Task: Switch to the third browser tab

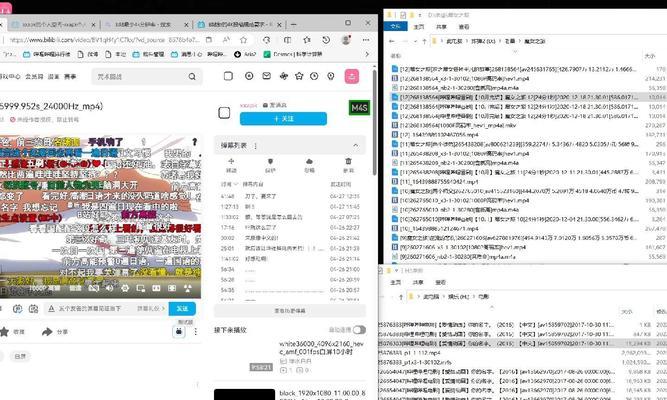Action: point(237,25)
